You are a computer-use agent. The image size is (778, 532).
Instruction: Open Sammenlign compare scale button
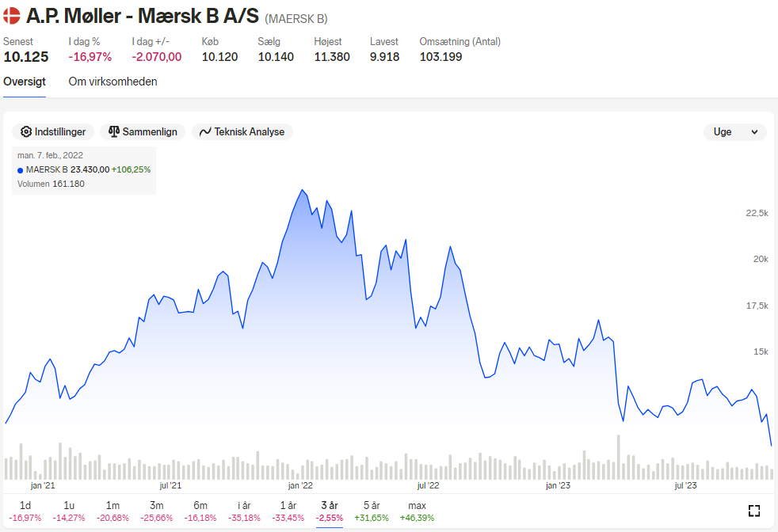tap(143, 132)
